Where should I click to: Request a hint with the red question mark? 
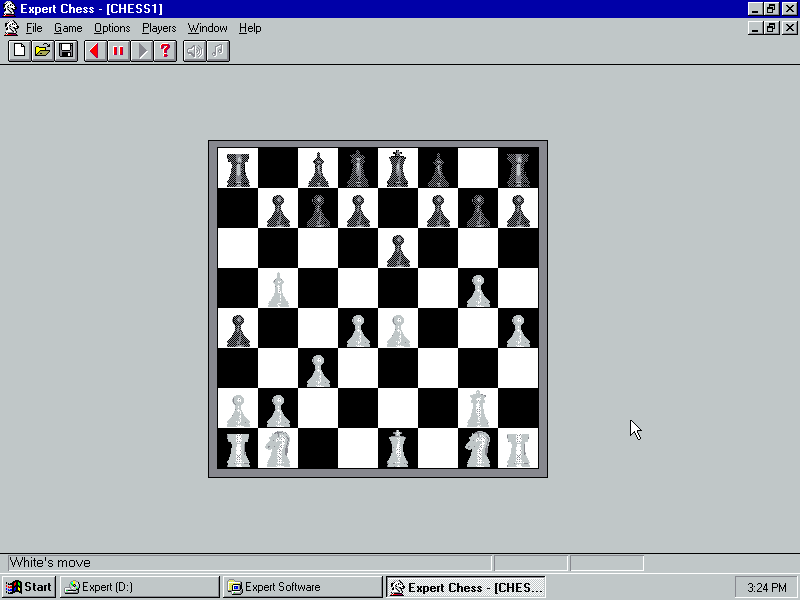(166, 51)
